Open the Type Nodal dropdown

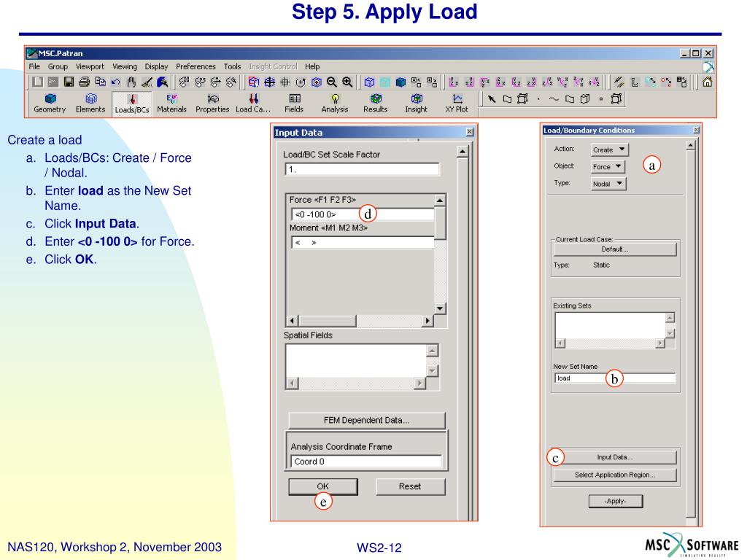(608, 184)
